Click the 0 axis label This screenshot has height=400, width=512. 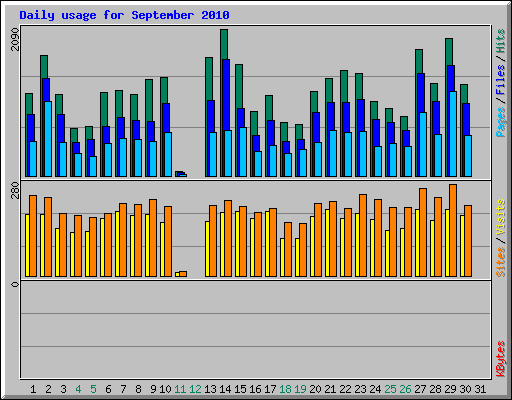(x=15, y=284)
